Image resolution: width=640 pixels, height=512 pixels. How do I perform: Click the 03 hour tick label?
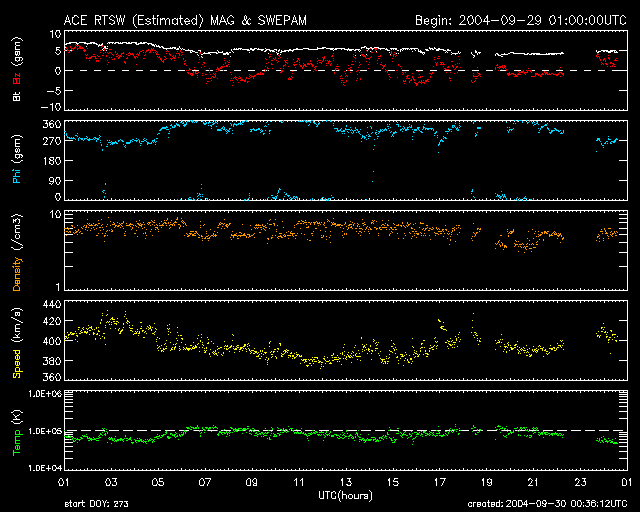click(110, 483)
